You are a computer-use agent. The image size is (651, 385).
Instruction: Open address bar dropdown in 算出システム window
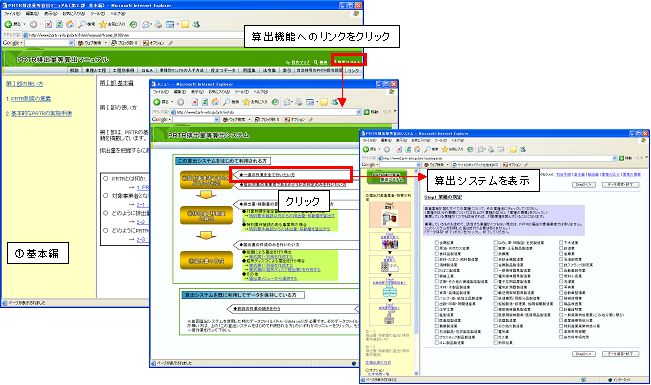pos(615,158)
